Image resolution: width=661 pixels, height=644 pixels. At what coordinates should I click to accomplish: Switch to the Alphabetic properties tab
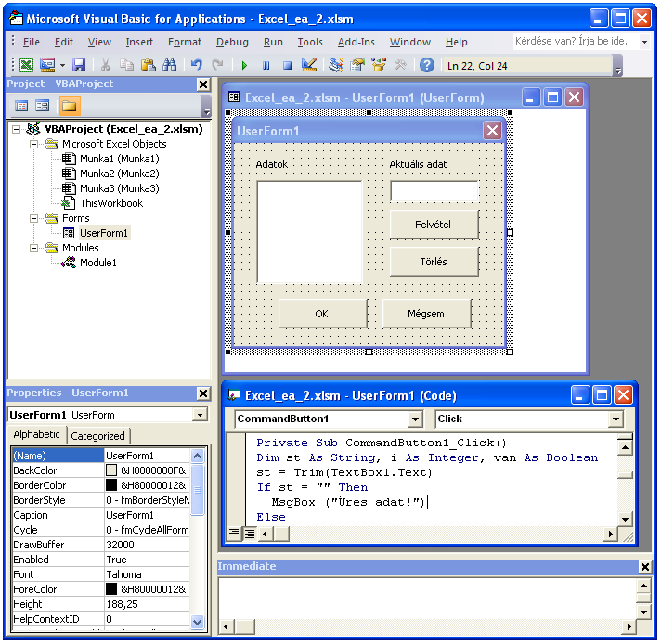[37, 434]
